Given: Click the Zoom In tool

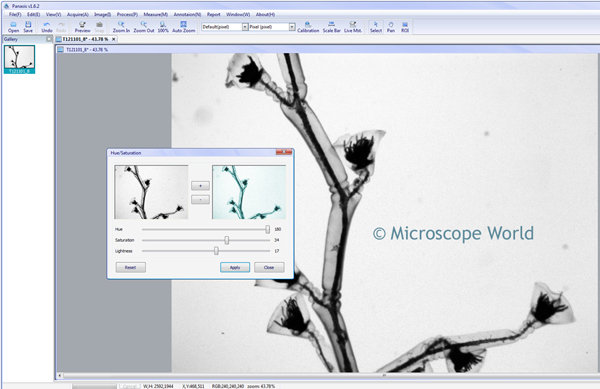Looking at the screenshot, I should (x=121, y=27).
